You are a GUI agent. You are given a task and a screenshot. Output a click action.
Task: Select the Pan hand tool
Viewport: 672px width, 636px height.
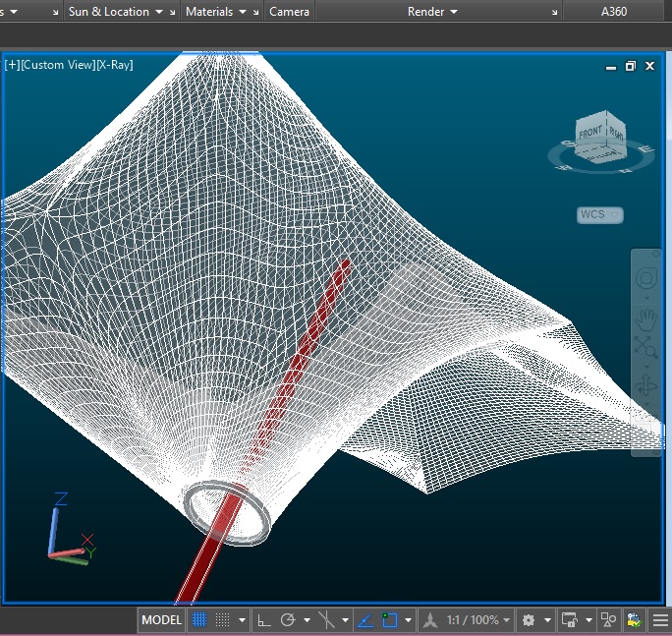[646, 319]
